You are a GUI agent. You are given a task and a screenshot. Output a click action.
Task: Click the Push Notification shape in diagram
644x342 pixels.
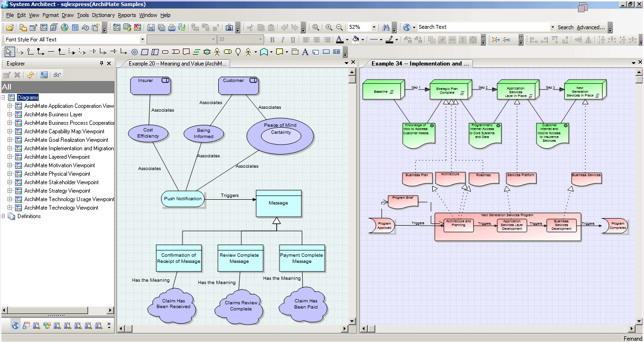click(183, 199)
